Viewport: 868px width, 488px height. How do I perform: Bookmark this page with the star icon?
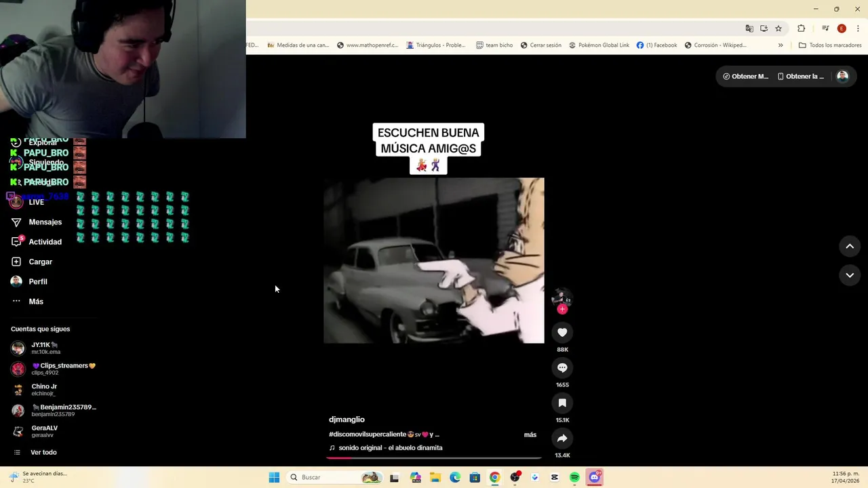(778, 28)
